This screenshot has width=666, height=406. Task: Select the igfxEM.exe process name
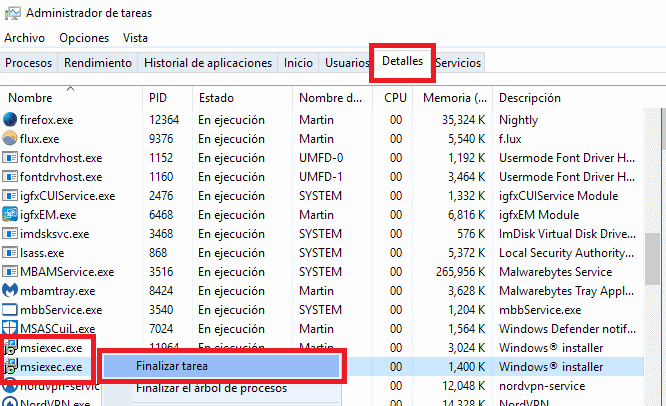tap(48, 215)
